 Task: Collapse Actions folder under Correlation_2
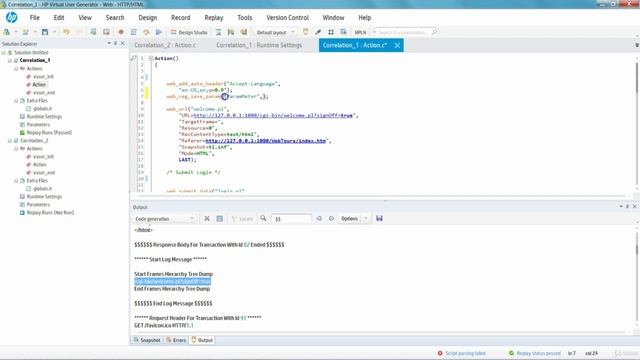coord(16,149)
